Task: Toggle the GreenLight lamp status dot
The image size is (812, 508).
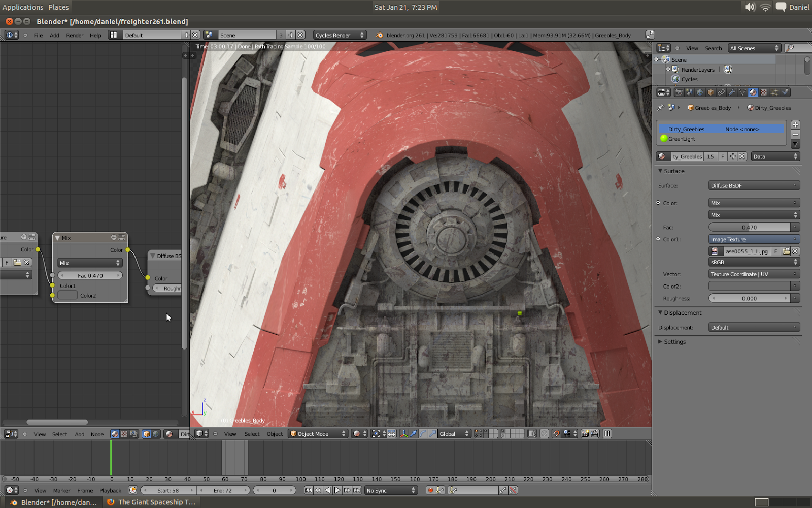Action: (x=663, y=139)
